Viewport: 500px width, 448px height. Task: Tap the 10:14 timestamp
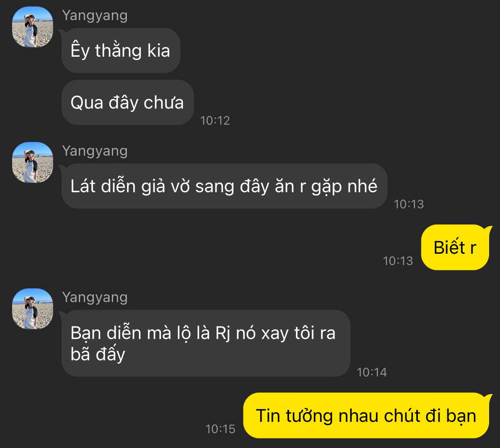coord(372,372)
